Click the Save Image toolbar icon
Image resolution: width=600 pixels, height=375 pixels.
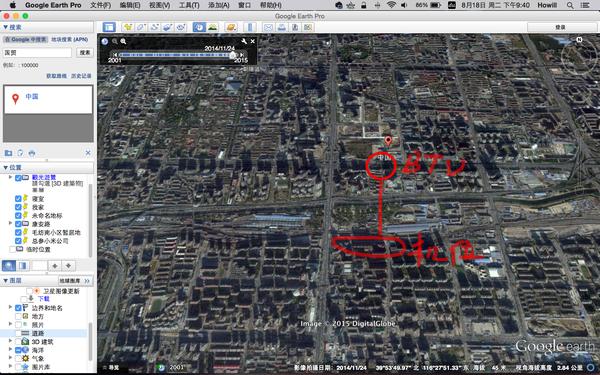295,27
